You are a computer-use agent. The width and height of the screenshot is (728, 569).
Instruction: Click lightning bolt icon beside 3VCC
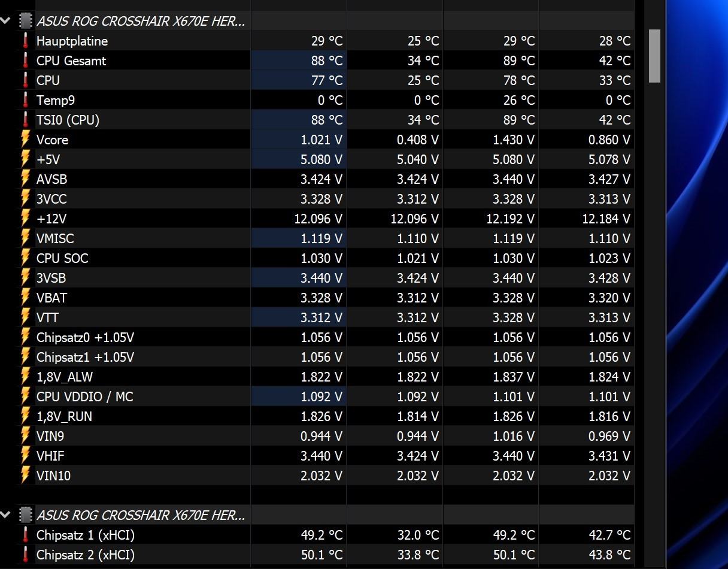click(x=25, y=199)
